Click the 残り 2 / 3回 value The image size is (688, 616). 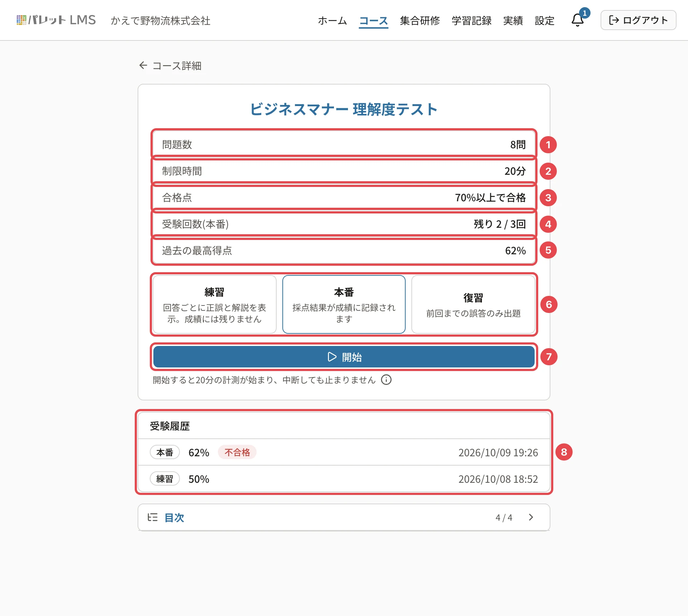(500, 224)
